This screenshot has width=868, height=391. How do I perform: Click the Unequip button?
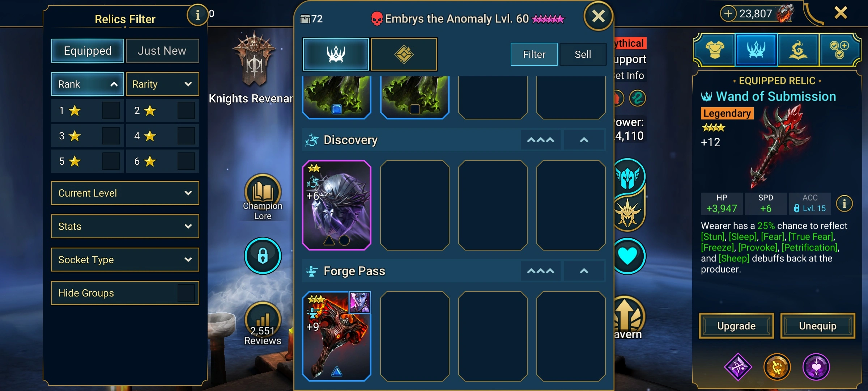[818, 326]
